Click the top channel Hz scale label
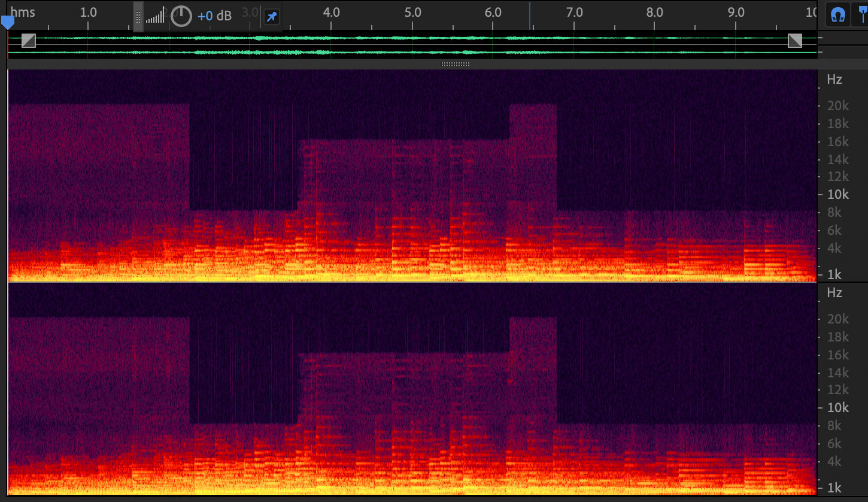The width and height of the screenshot is (868, 502). (834, 79)
